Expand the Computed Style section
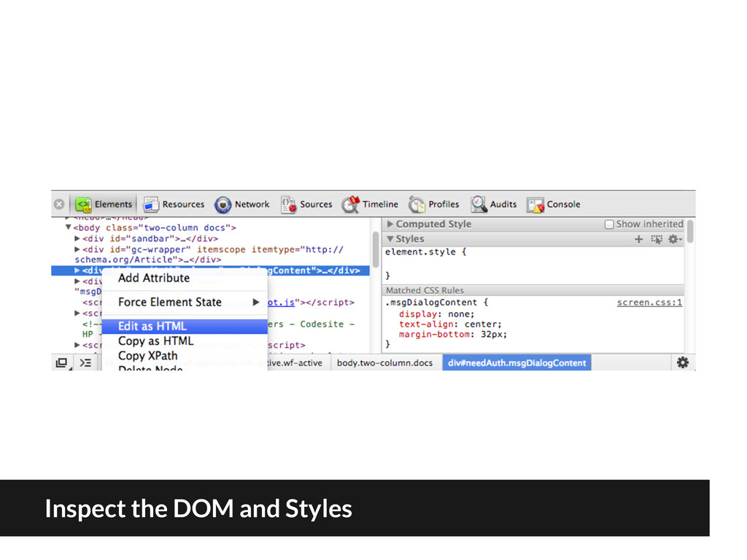The height and width of the screenshot is (560, 747). [x=390, y=224]
